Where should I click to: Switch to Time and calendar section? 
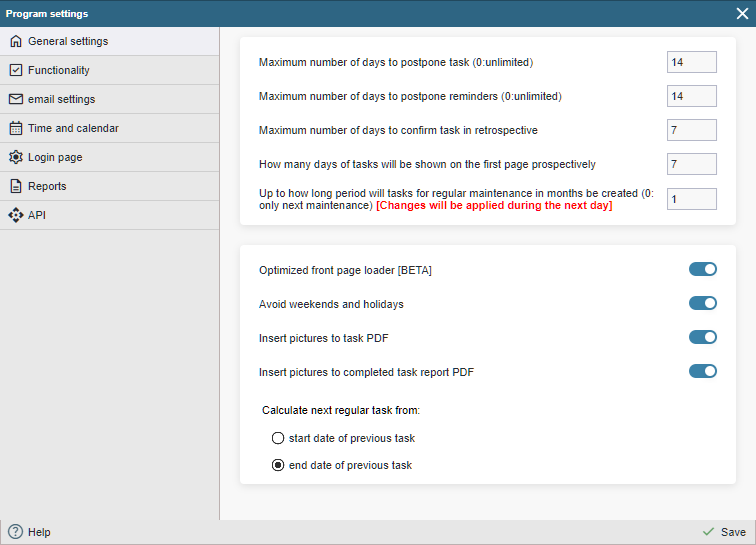pyautogui.click(x=73, y=128)
